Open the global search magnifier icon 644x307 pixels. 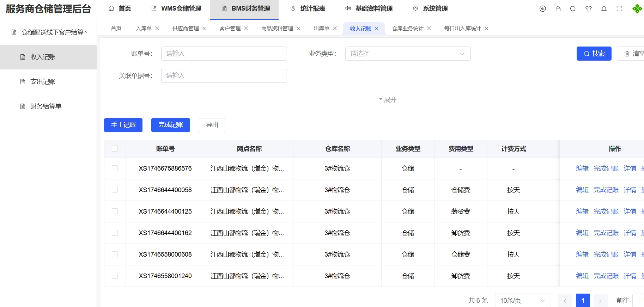coord(573,9)
